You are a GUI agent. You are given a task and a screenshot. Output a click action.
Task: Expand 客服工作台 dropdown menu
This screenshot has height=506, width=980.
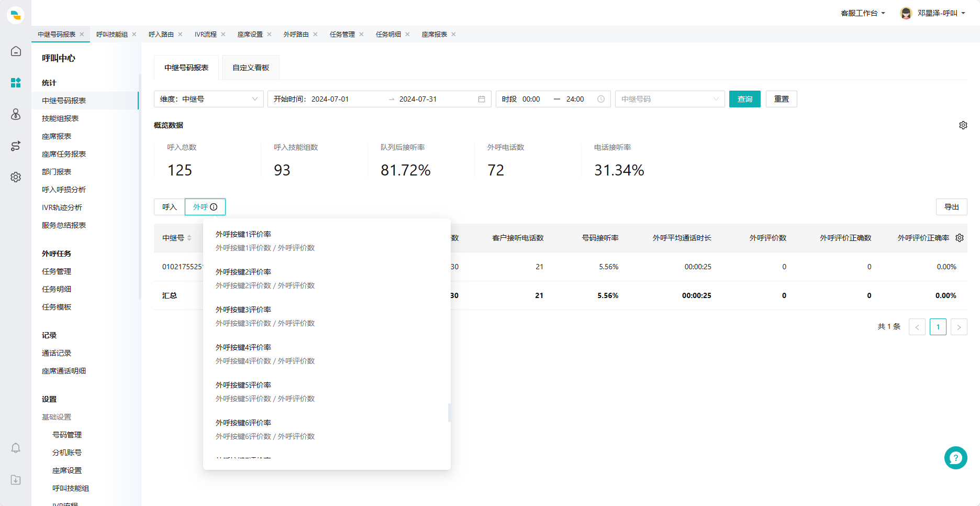pos(863,13)
